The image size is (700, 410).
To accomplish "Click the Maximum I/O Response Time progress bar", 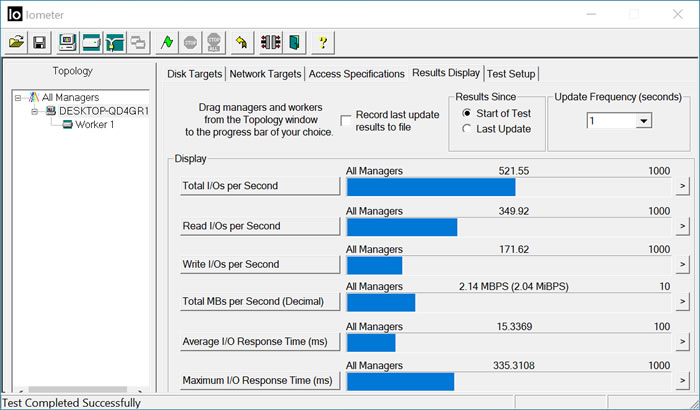I will point(509,382).
